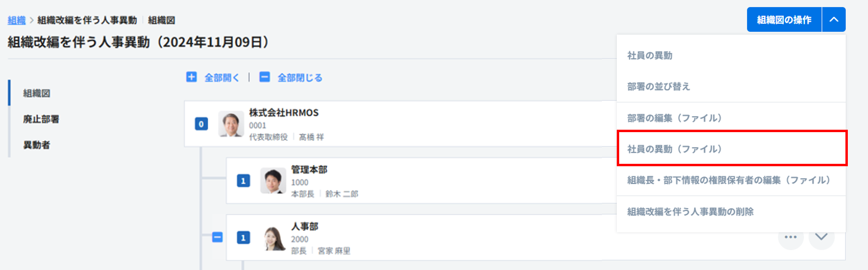Screen dimensions: 868x270
Task: Click the level 1 badge for 管理本部
Action: (x=244, y=181)
